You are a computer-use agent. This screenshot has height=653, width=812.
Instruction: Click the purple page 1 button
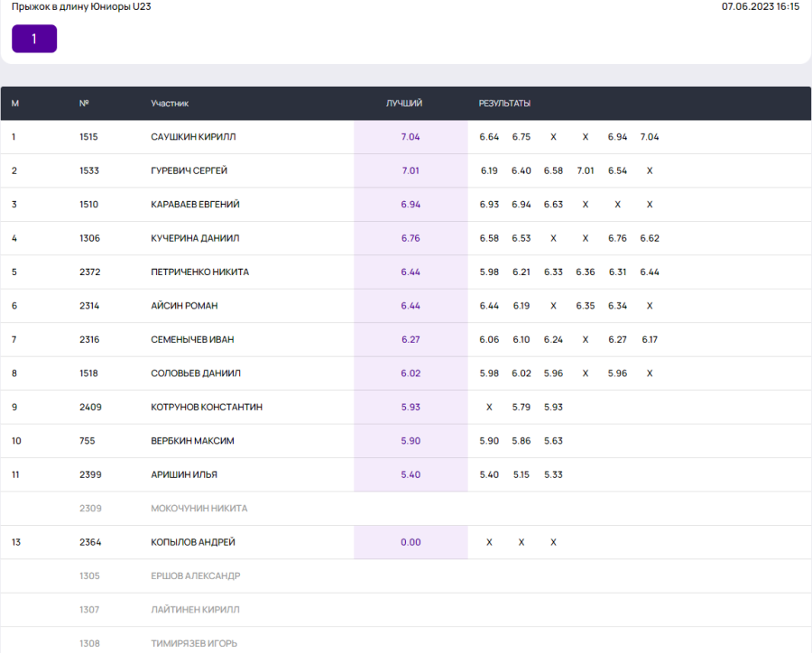[34, 39]
